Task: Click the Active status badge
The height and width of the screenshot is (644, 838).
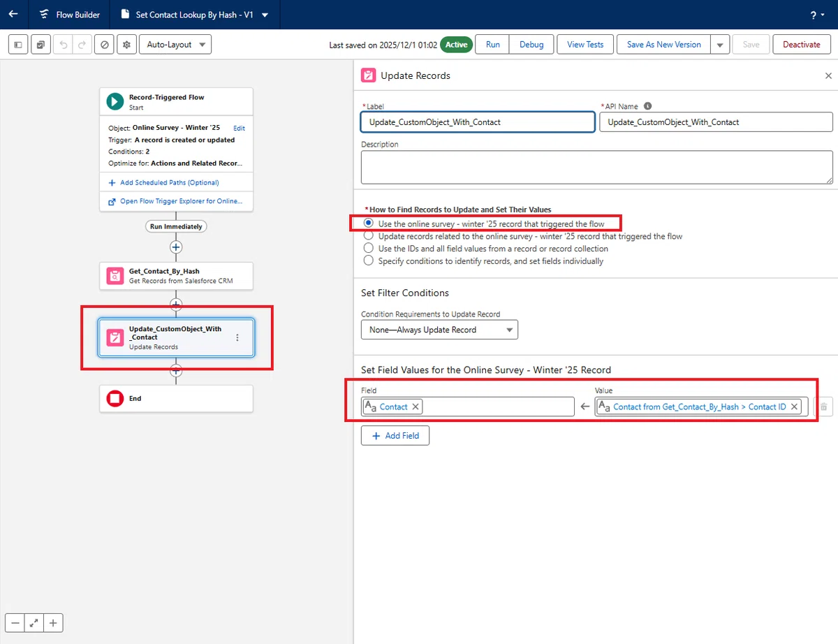Action: 456,45
